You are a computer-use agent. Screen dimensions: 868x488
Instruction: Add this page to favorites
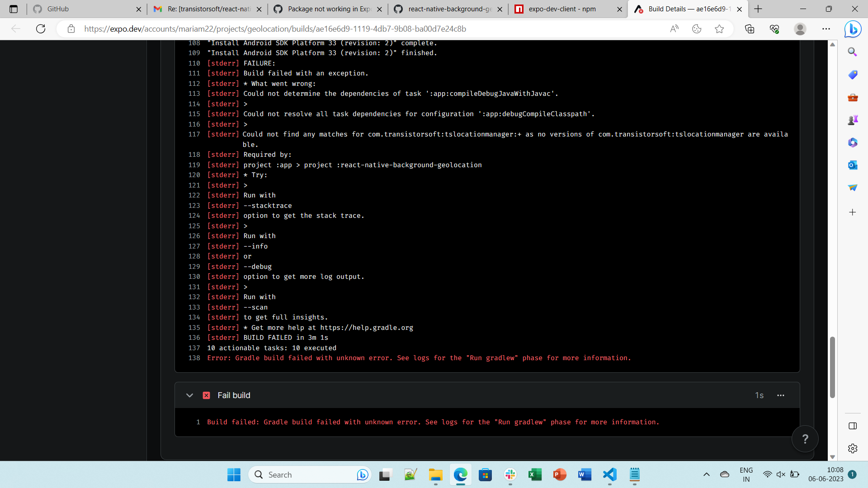tap(719, 28)
